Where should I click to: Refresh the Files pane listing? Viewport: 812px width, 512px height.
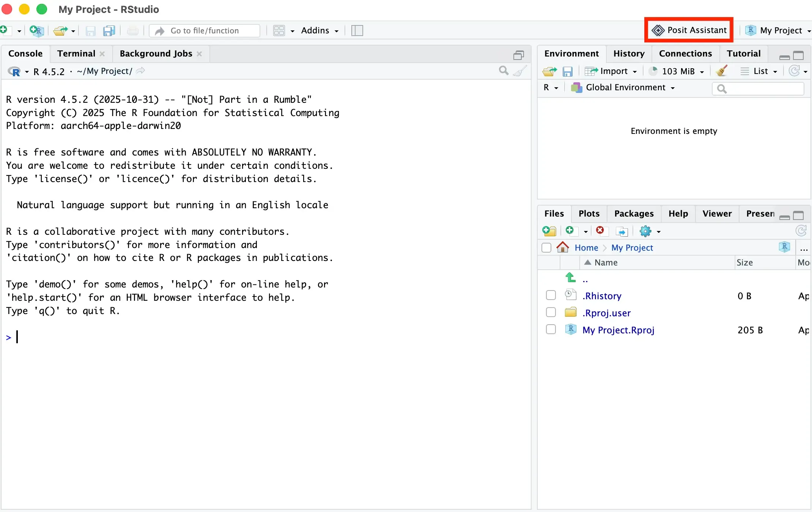801,231
